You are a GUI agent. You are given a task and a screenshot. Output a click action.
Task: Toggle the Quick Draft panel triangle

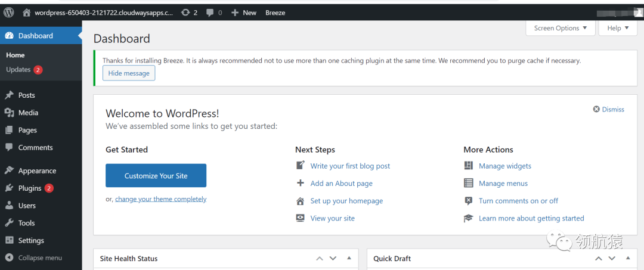pyautogui.click(x=627, y=258)
